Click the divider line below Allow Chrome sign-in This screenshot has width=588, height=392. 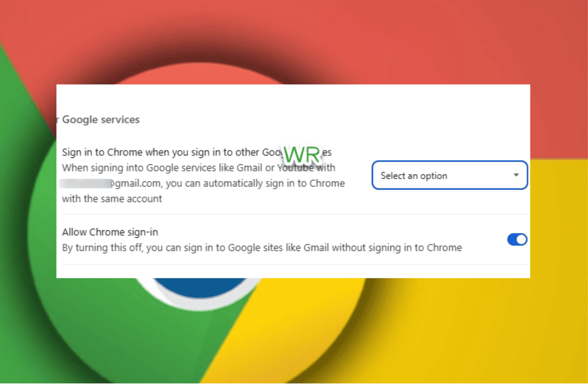pyautogui.click(x=294, y=265)
